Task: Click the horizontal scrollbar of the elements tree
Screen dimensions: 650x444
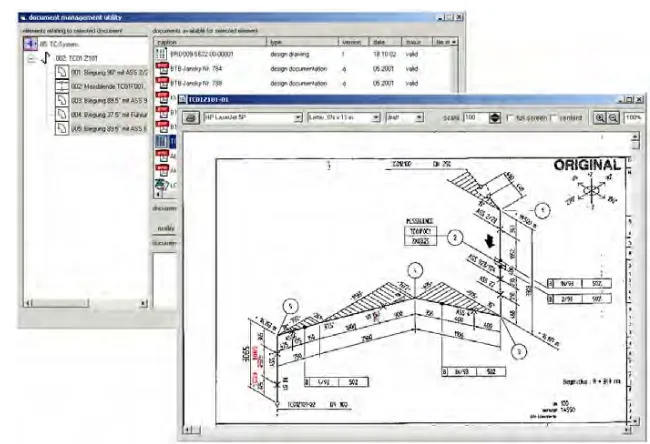Action: click(x=86, y=303)
